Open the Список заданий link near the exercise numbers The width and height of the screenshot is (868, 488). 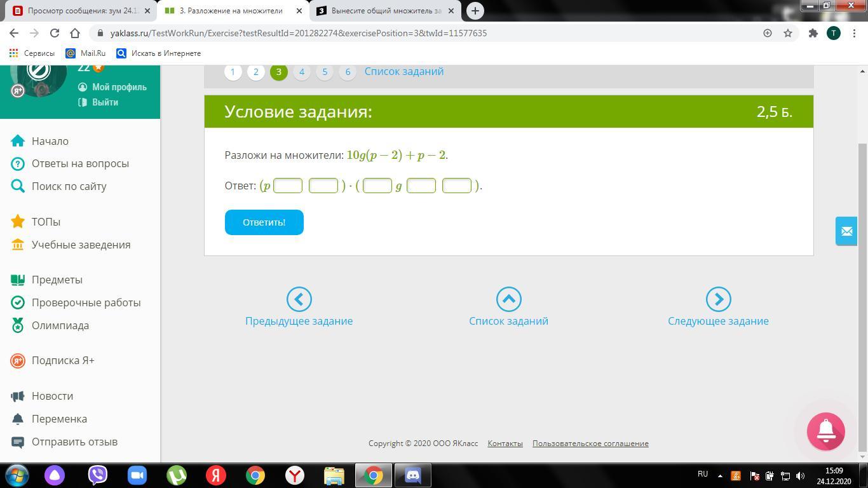tap(404, 71)
